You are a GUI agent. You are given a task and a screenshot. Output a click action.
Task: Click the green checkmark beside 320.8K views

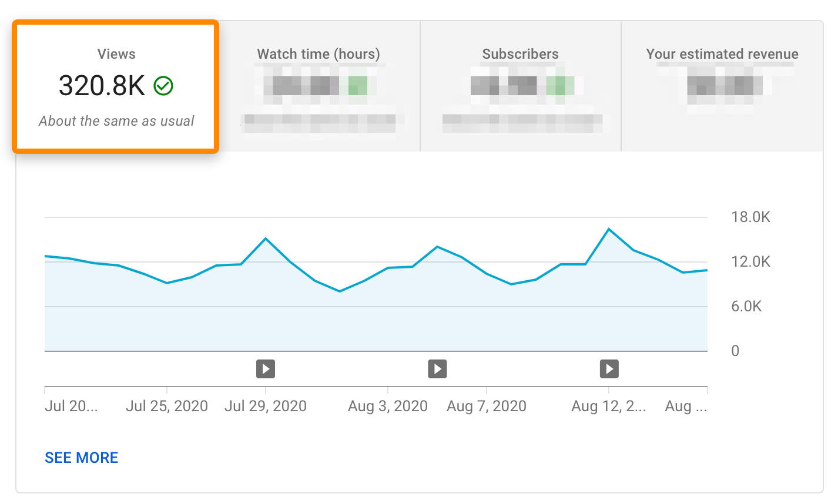point(163,86)
